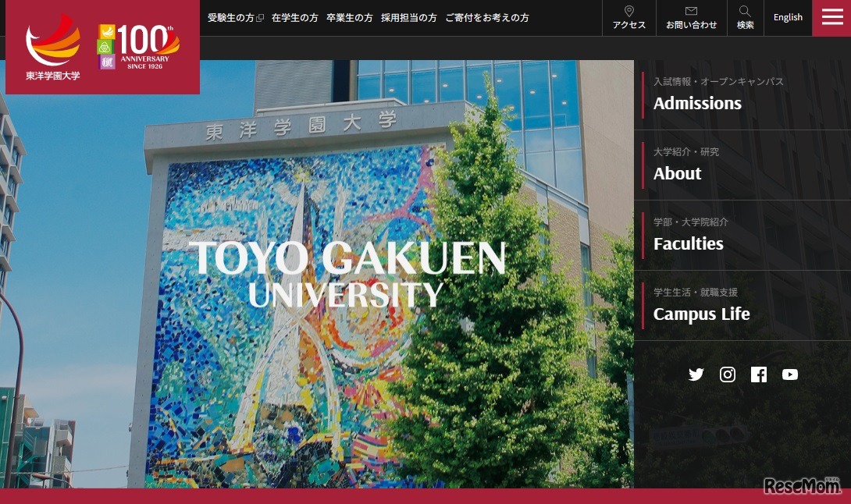Open the アクセス location pin icon

[628, 11]
